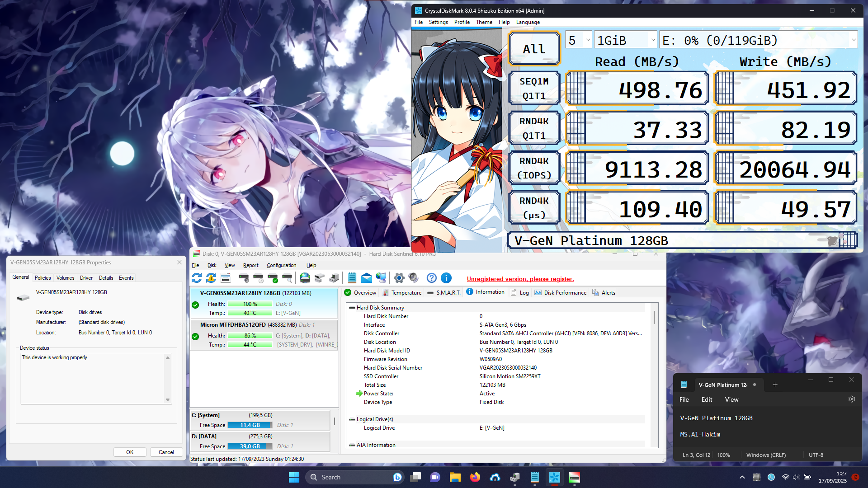Open the Language menu in CrystalDiskMark
This screenshot has height=488, width=868.
pos(528,22)
